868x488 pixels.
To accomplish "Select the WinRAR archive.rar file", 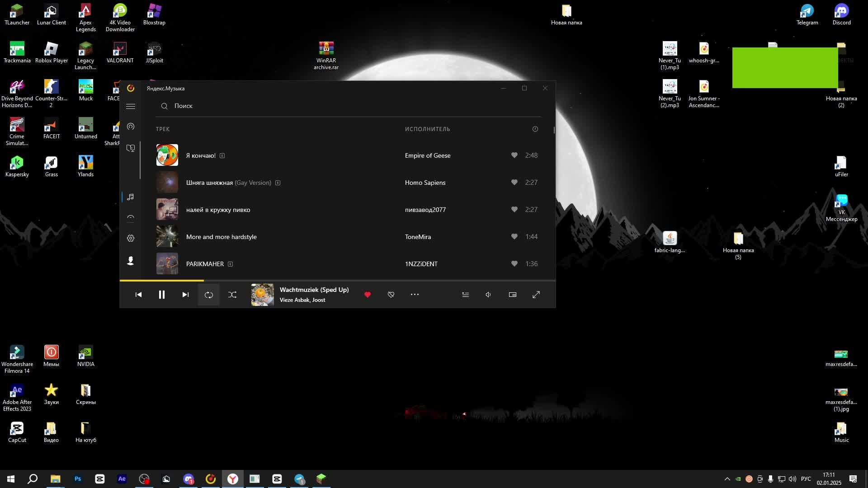I will (326, 56).
